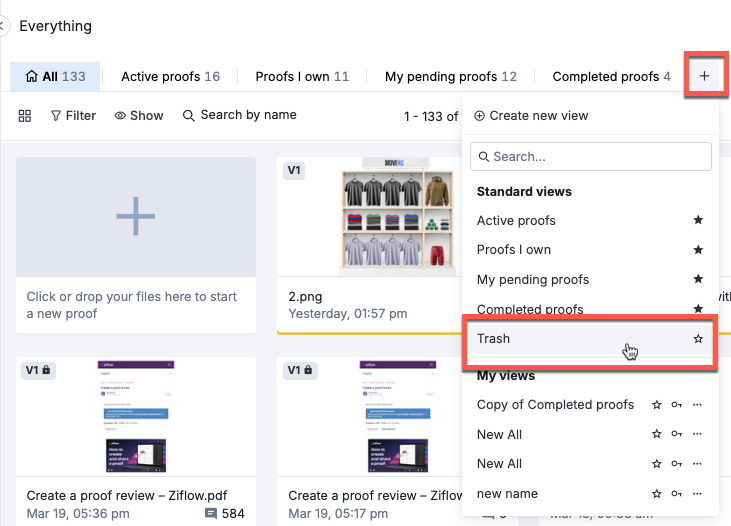Unfavorite the Active proofs view star

(x=698, y=221)
